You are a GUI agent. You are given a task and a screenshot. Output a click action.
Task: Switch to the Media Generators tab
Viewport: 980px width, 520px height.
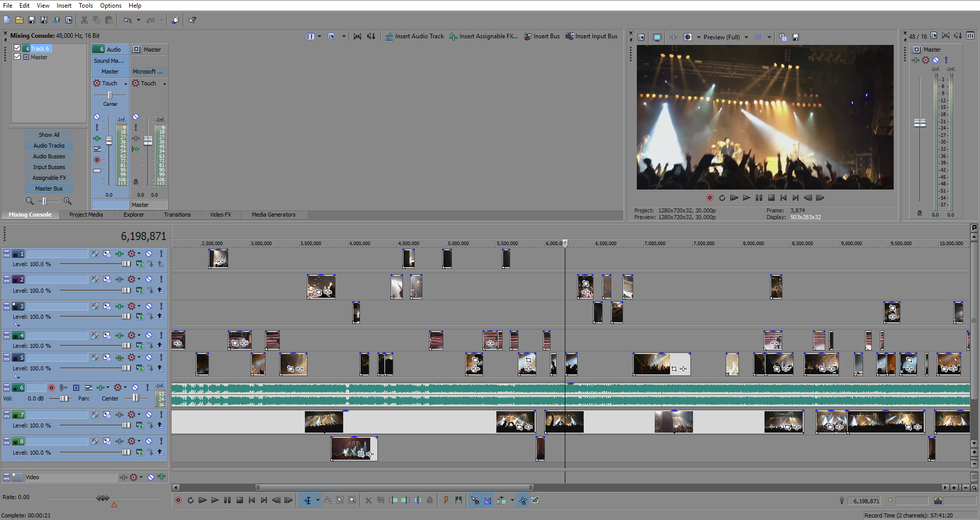point(274,215)
